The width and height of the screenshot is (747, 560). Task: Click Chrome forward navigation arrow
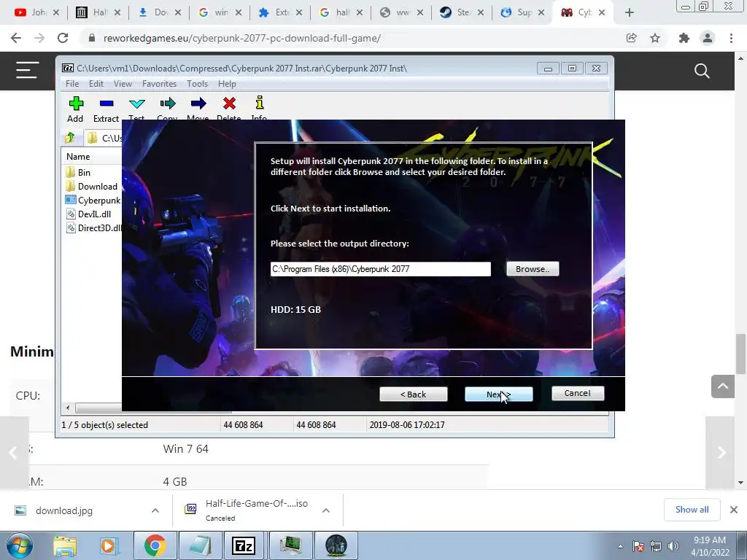[x=39, y=38]
